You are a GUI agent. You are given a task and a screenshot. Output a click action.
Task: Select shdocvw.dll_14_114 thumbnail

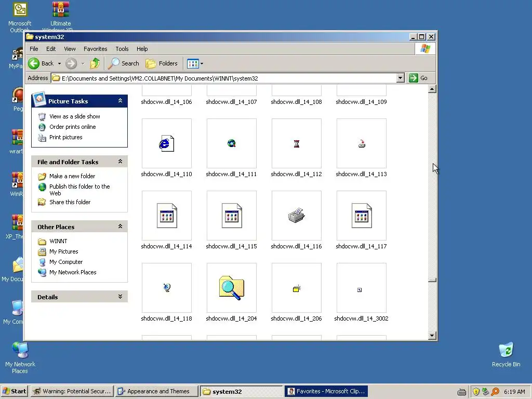tap(167, 216)
